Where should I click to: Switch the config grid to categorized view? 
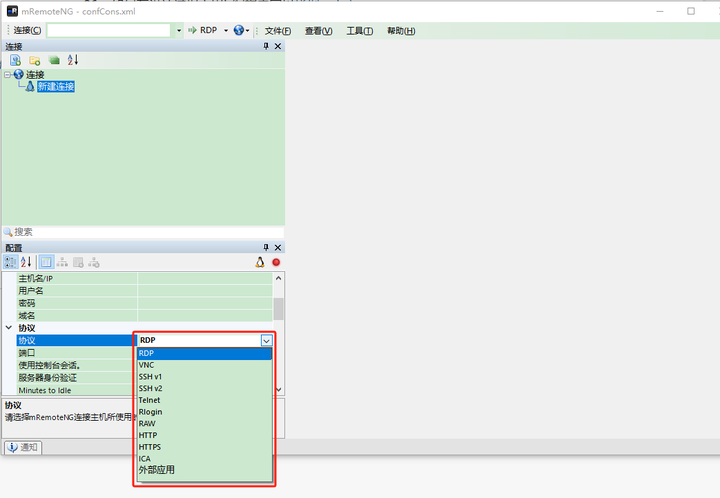pos(11,262)
